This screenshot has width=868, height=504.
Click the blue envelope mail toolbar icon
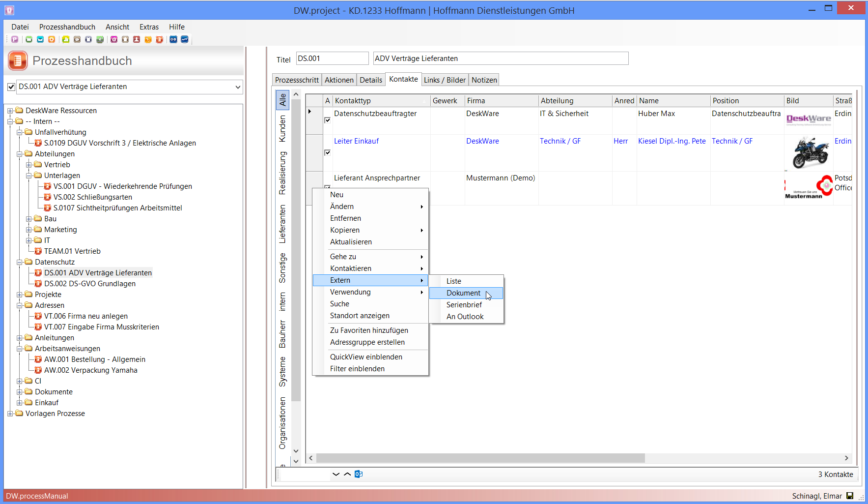(40, 39)
